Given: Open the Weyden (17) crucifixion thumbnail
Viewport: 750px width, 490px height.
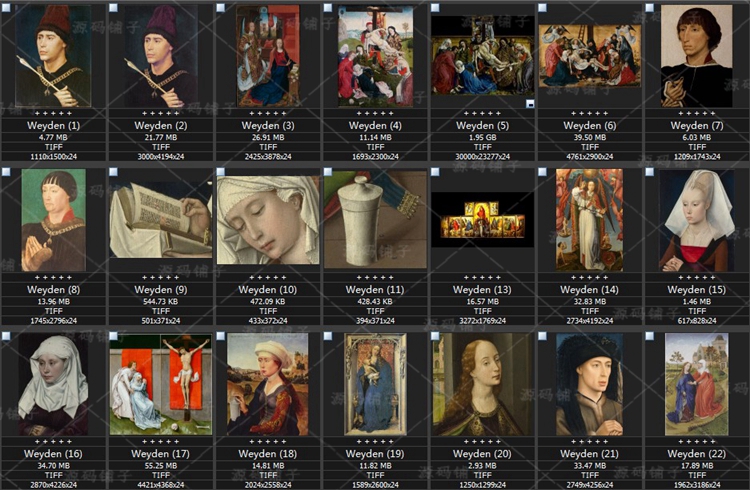Looking at the screenshot, I should coord(161,384).
